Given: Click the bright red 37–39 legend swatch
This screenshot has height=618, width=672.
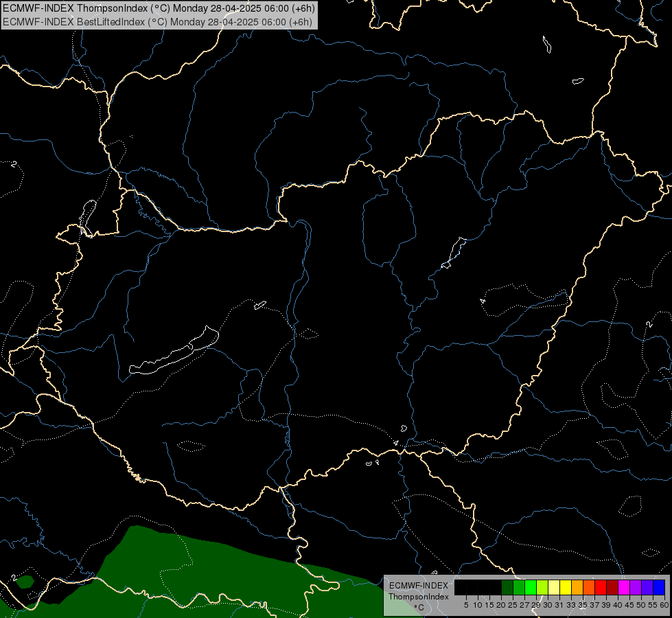Looking at the screenshot, I should [601, 587].
